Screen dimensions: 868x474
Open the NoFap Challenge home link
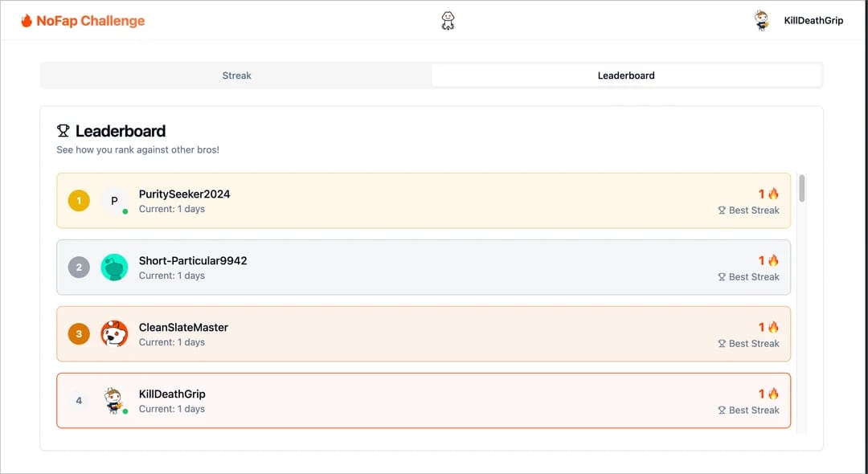(83, 21)
